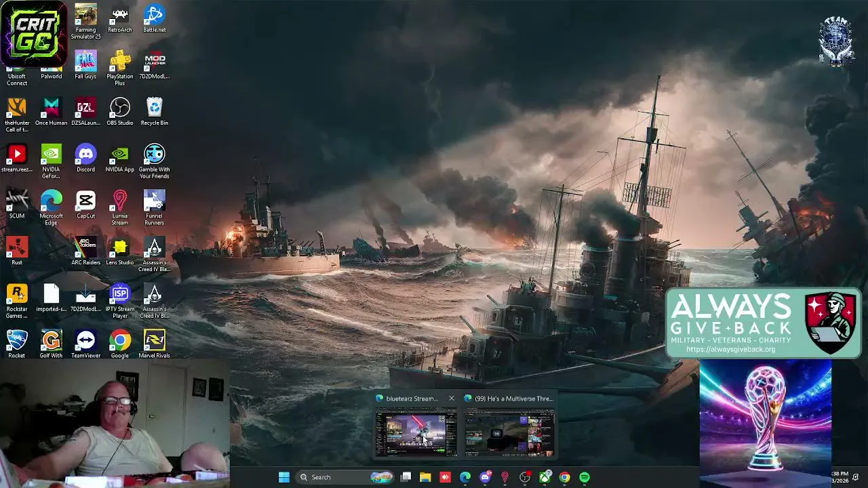Select the Lumia Stream desktop shortcut
The height and width of the screenshot is (488, 868).
point(120,208)
